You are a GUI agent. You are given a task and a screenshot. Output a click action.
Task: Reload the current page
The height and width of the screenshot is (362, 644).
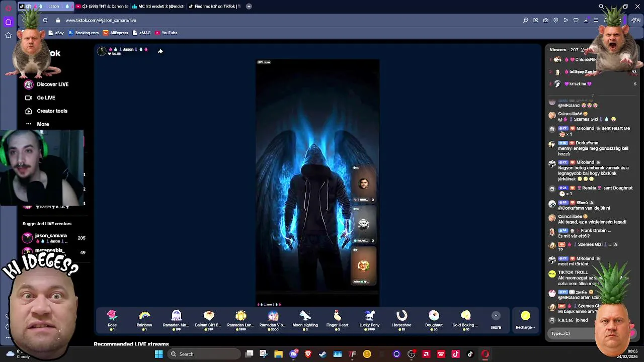pos(45,20)
